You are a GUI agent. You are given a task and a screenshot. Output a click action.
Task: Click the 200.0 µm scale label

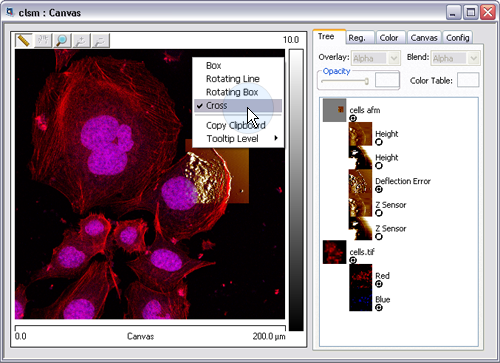(269, 336)
